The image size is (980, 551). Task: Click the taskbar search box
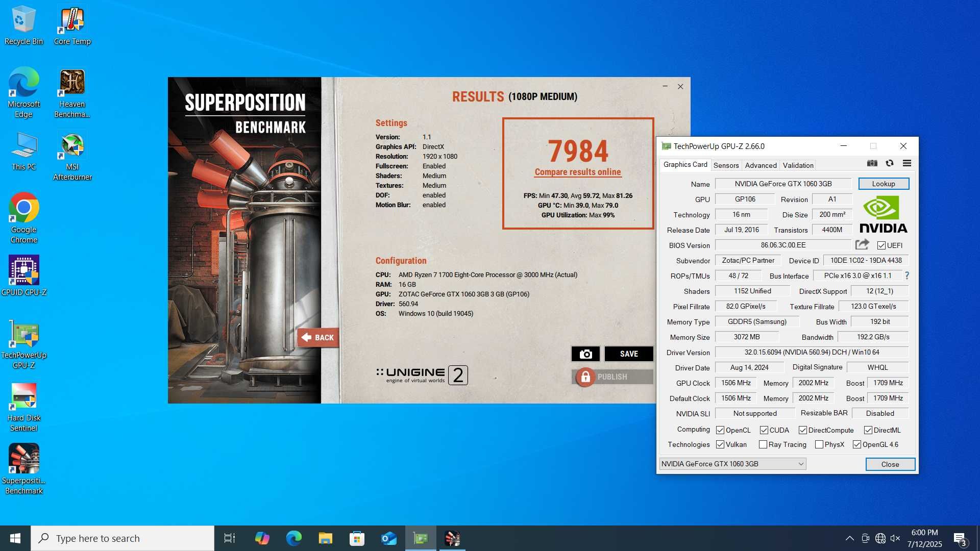122,538
